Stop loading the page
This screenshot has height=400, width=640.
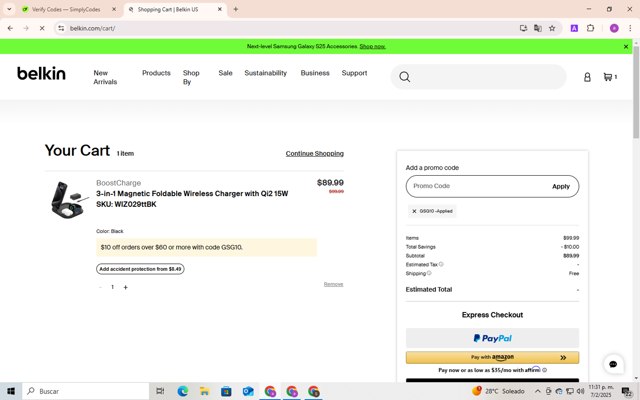(42, 28)
